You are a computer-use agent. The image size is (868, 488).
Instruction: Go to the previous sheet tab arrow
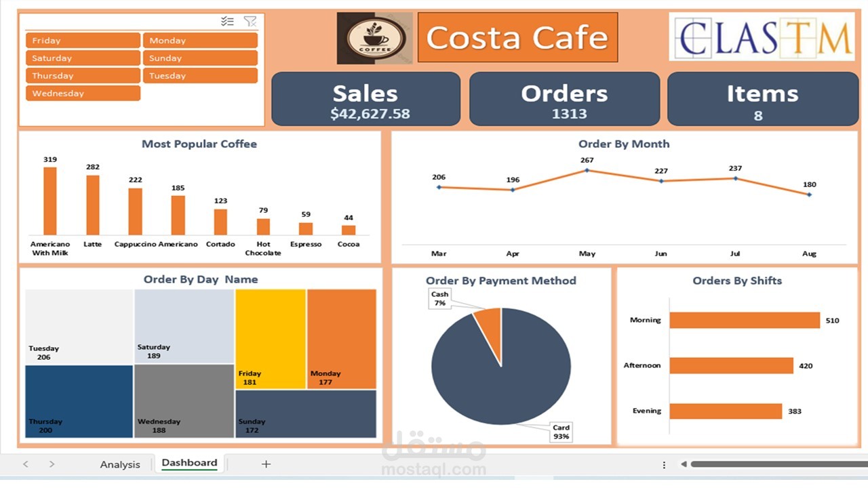[26, 464]
